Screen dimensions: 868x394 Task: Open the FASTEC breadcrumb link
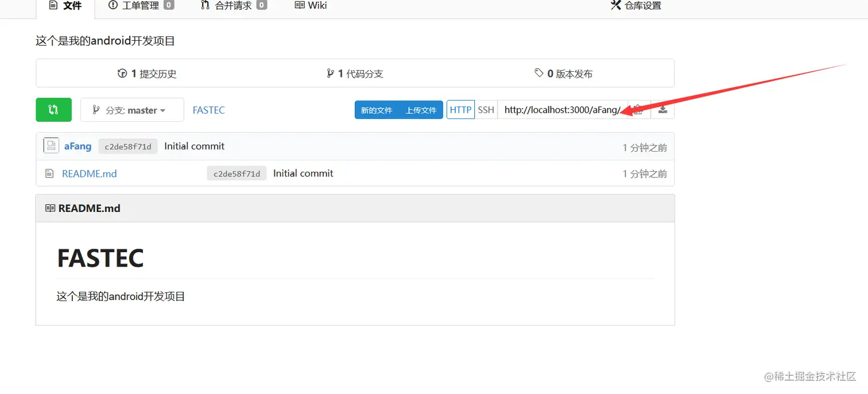[209, 110]
